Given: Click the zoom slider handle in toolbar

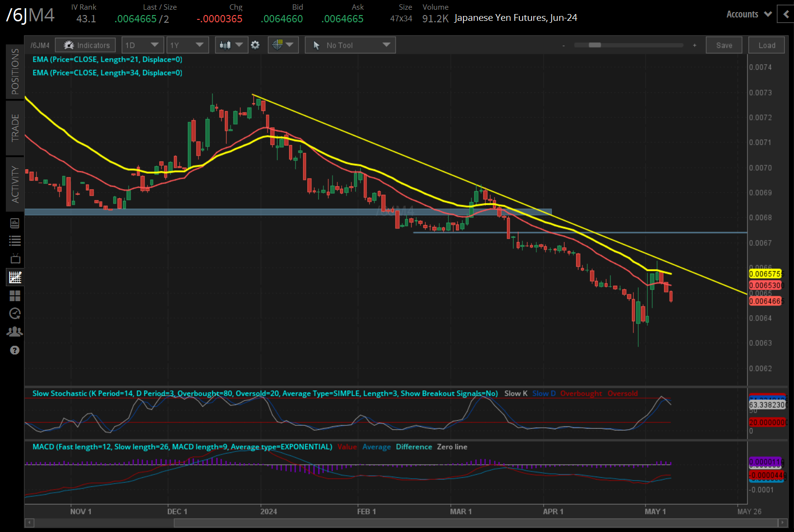Looking at the screenshot, I should pos(595,45).
